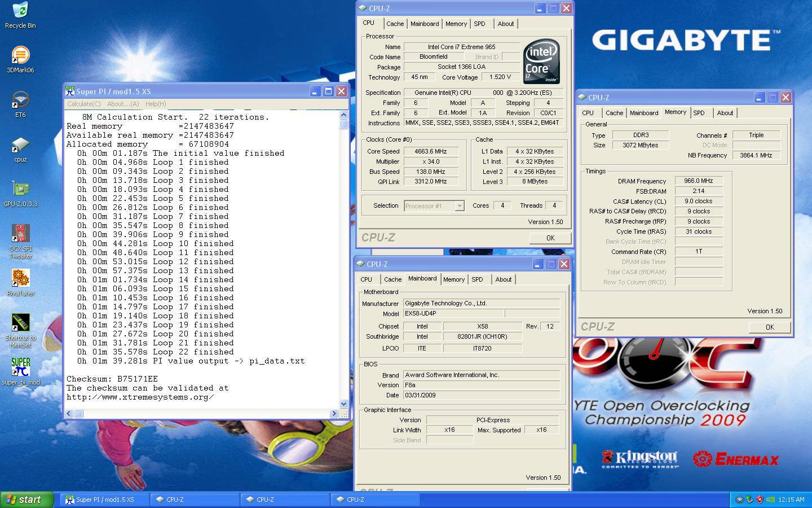Click the CPU-Z CPU window title icon

(363, 8)
